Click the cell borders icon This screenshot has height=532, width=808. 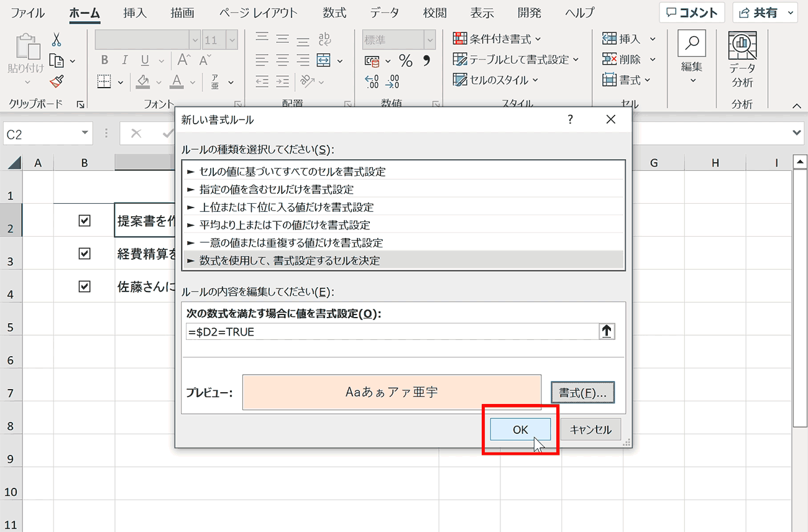pyautogui.click(x=104, y=81)
